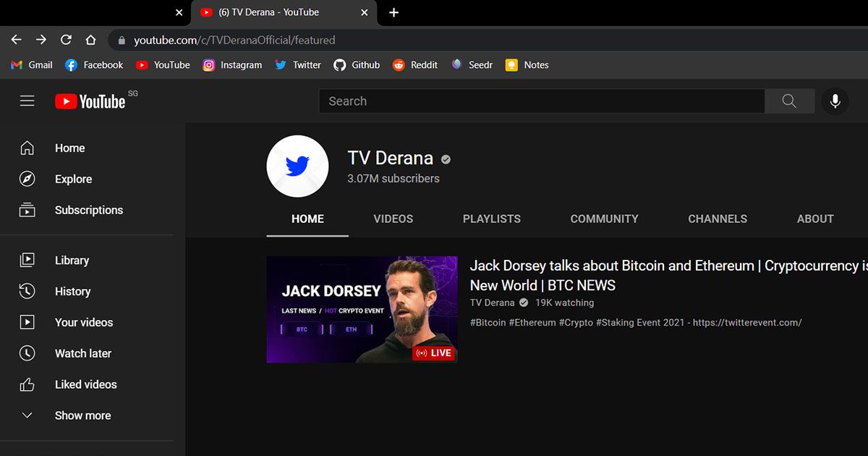The height and width of the screenshot is (456, 868).
Task: Open Gmail from the bookmarks bar
Action: pos(31,64)
